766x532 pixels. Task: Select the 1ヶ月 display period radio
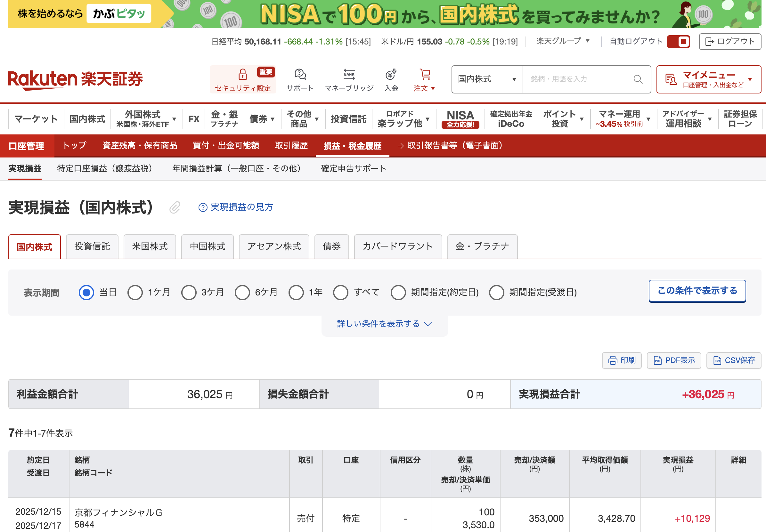135,293
